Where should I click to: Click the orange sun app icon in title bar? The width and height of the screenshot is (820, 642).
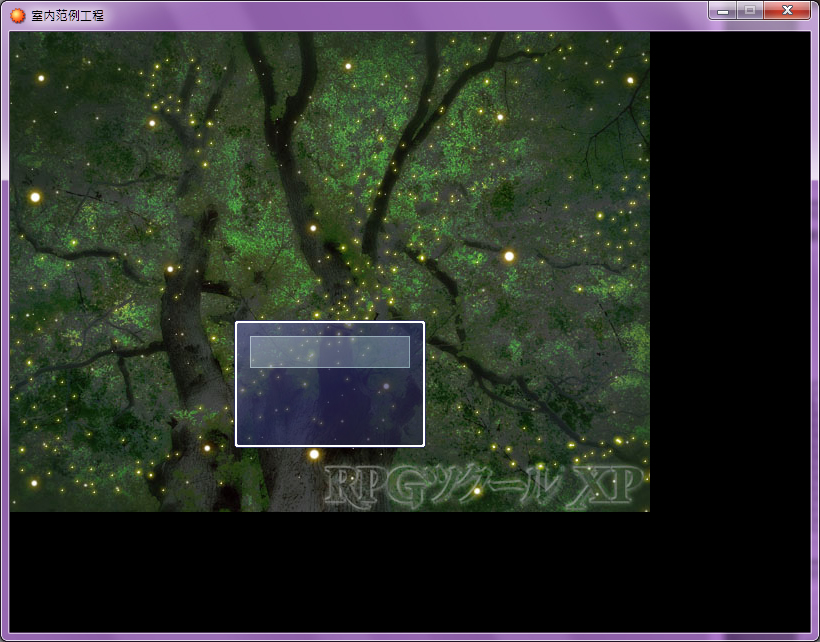[x=17, y=15]
